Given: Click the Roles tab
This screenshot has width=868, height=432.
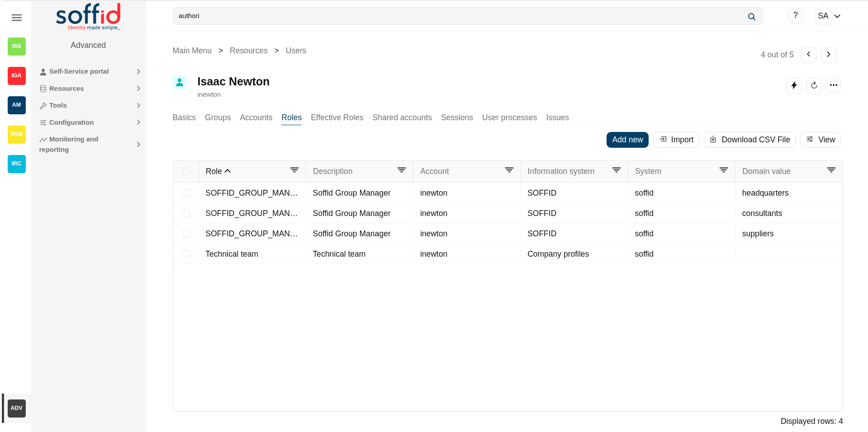Looking at the screenshot, I should click(x=291, y=117).
